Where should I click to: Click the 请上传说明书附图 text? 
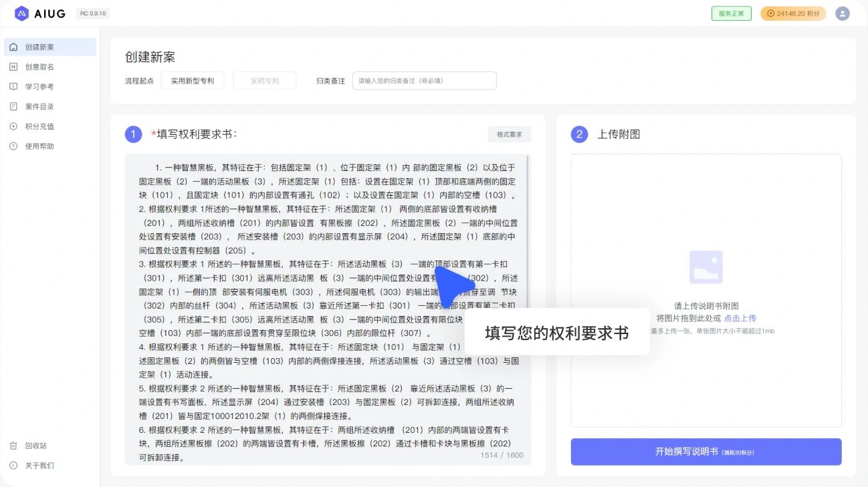[x=706, y=306]
